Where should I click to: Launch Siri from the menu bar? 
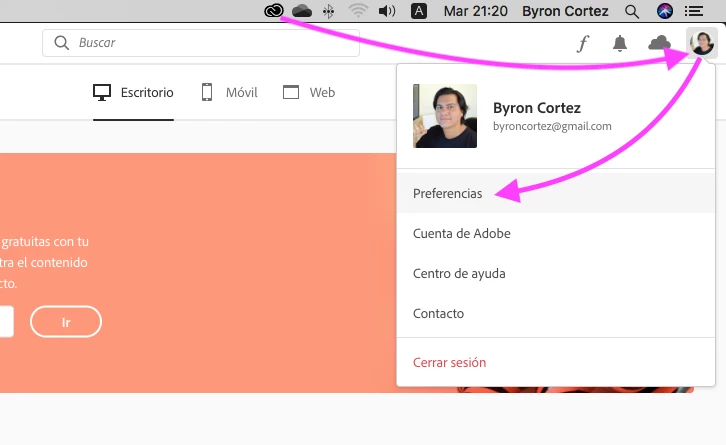coord(664,11)
